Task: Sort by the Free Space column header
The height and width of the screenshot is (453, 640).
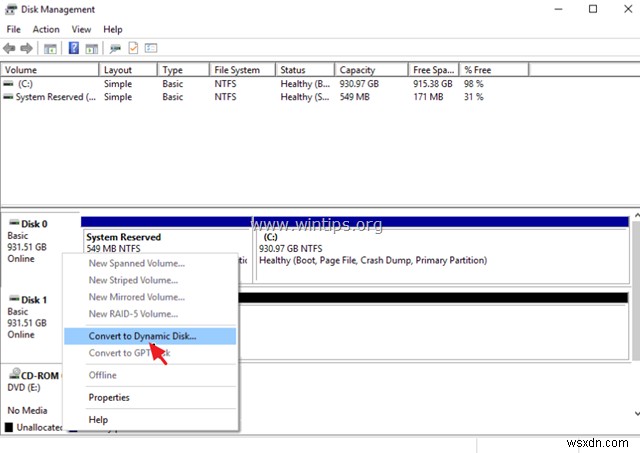Action: click(x=433, y=70)
